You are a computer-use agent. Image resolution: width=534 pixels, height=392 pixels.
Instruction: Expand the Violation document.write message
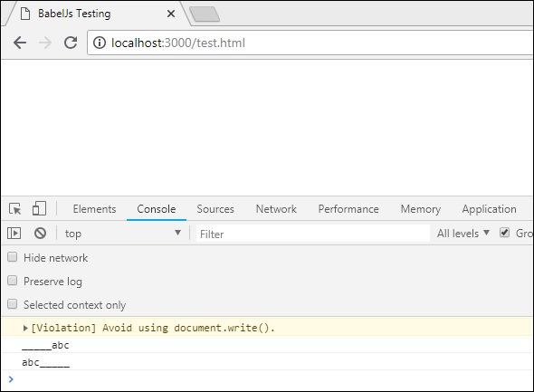pos(25,328)
